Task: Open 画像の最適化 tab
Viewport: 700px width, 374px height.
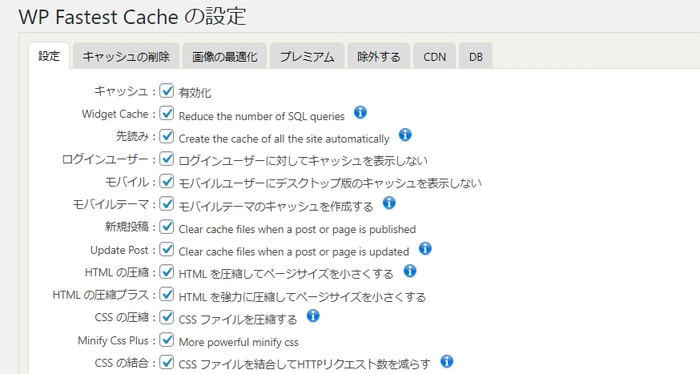Action: [x=225, y=56]
